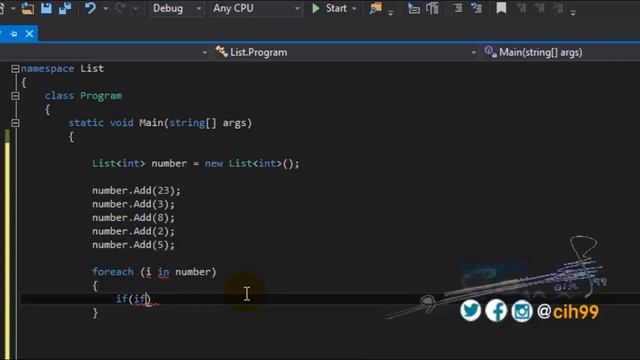Image resolution: width=640 pixels, height=360 pixels.
Task: Pin the open document tab
Action: point(14,34)
